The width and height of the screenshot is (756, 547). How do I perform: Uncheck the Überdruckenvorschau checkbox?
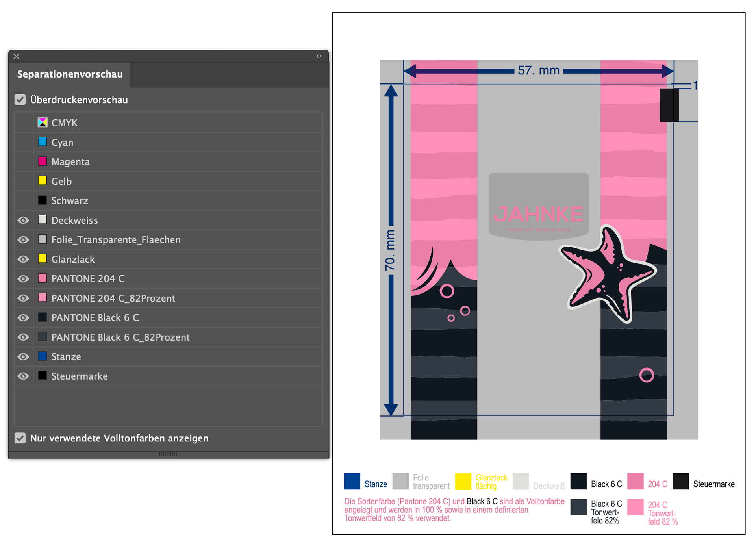click(x=20, y=100)
